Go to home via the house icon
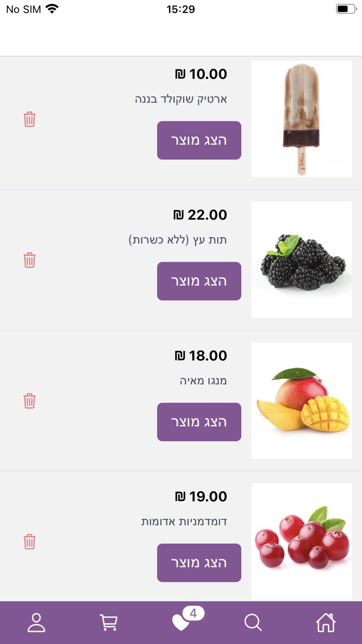The width and height of the screenshot is (362, 644). [326, 623]
